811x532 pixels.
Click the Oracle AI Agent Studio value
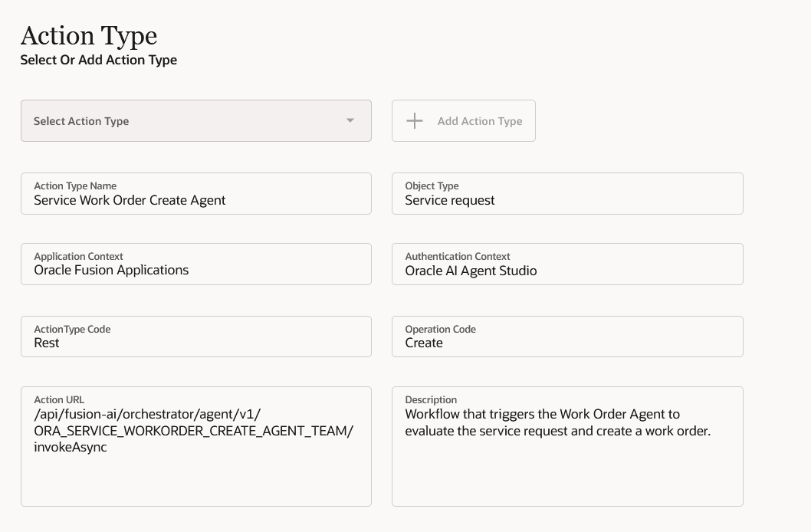coord(471,271)
